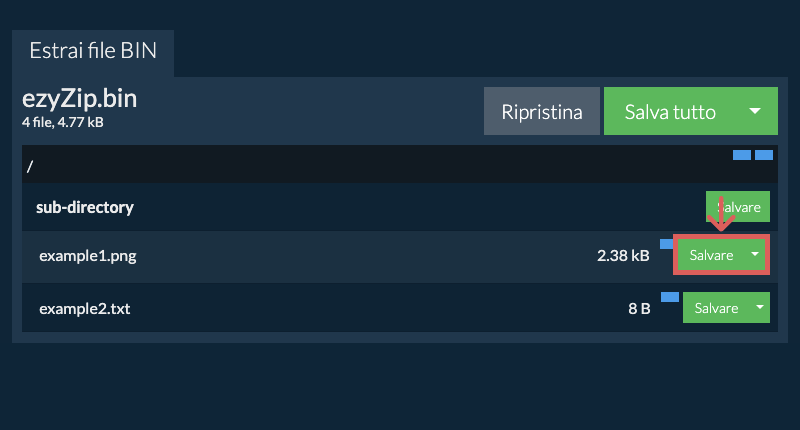The height and width of the screenshot is (430, 800).
Task: Click blue icon beside example2.txt size
Action: [x=670, y=296]
